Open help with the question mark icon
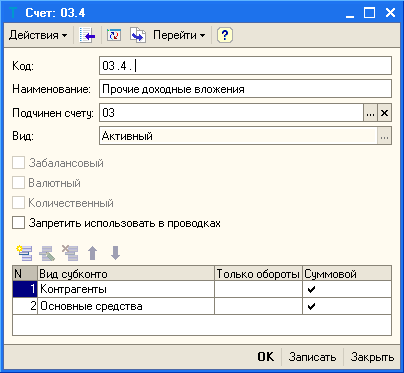Viewport: 404px width, 373px height. (225, 35)
